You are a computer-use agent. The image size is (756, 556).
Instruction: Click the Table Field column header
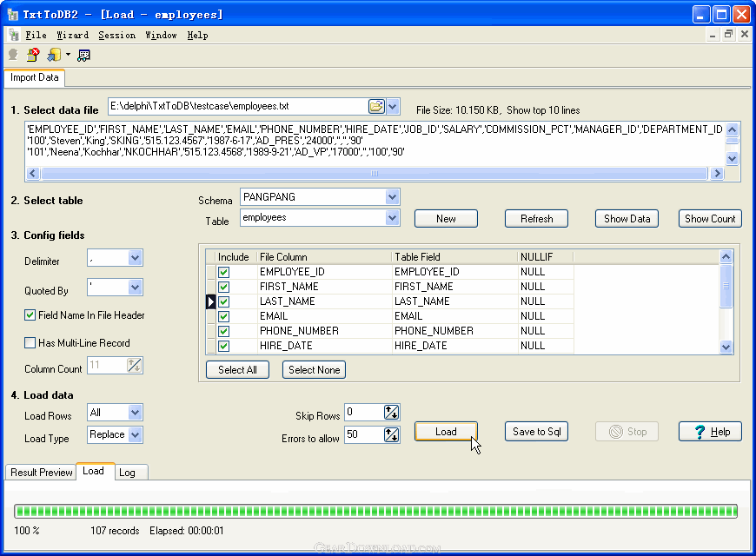(454, 257)
